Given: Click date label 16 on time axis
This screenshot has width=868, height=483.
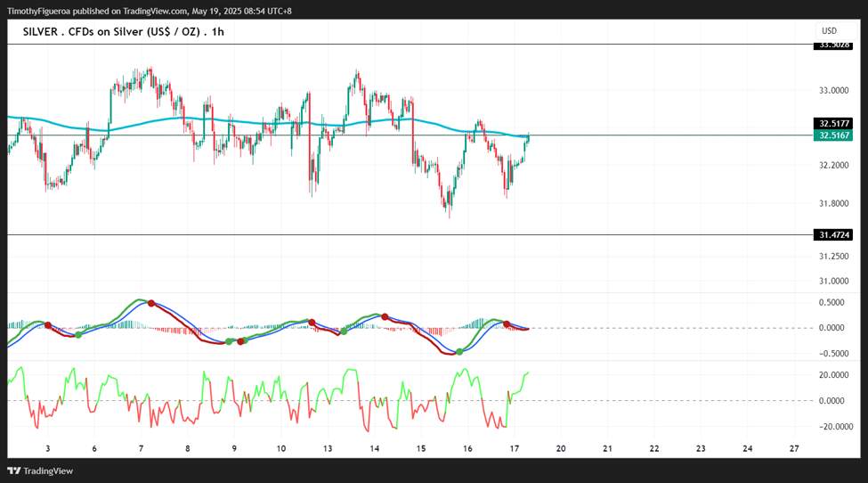Looking at the screenshot, I should tap(467, 448).
